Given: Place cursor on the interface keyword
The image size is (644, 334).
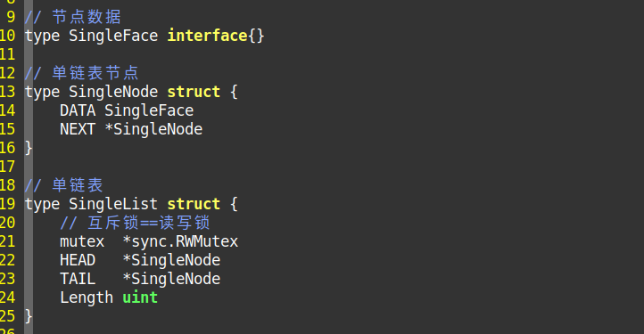Looking at the screenshot, I should click(x=207, y=36).
